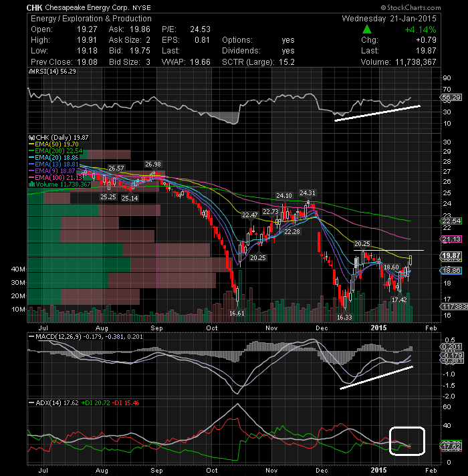Click the RSI(14) 56.29 panel label
The height and width of the screenshot is (476, 468).
pyautogui.click(x=55, y=72)
